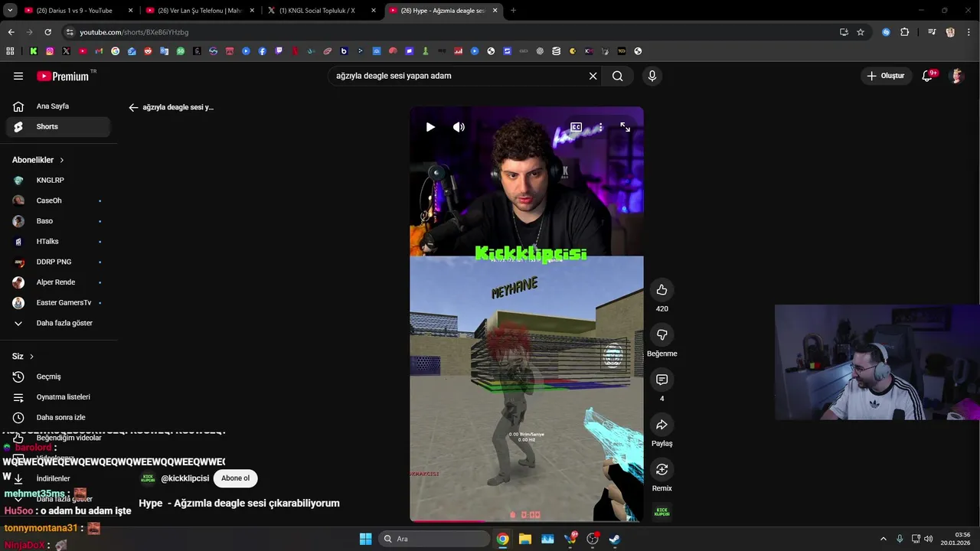Open Baso subscription channel

pyautogui.click(x=58, y=221)
